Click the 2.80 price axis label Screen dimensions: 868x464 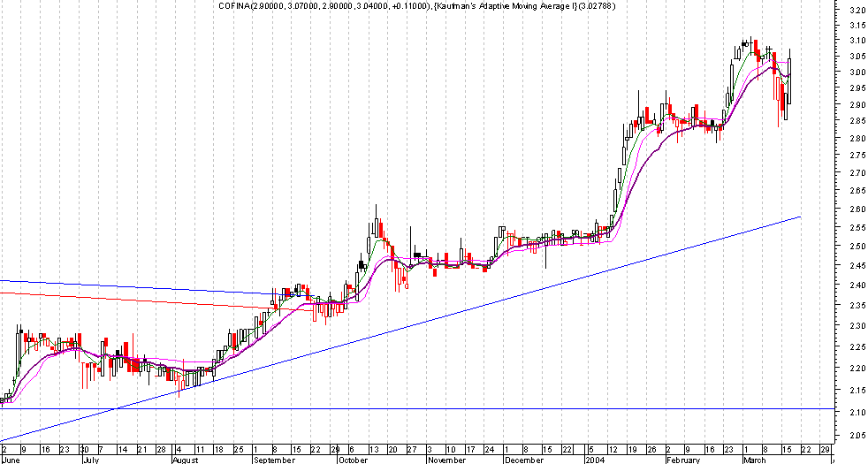(x=857, y=138)
